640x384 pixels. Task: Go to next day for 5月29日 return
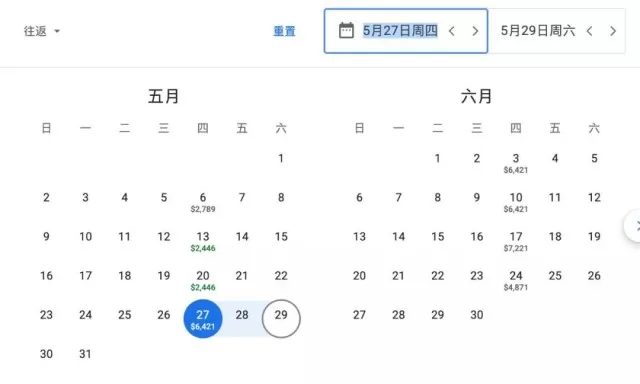click(613, 31)
